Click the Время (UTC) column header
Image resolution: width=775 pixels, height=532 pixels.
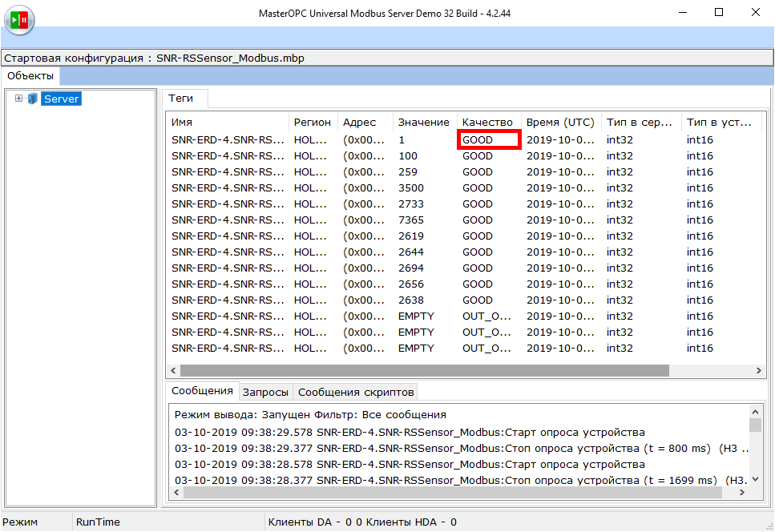coord(560,123)
